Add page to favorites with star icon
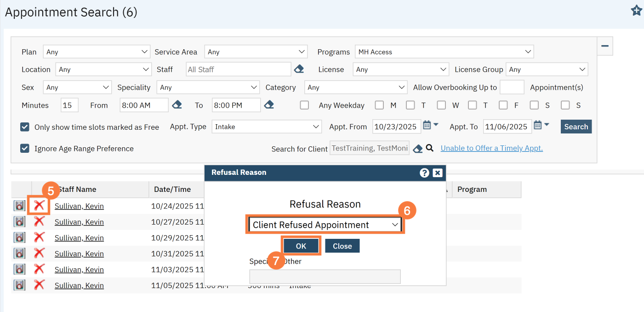This screenshot has height=312, width=644. tap(636, 11)
